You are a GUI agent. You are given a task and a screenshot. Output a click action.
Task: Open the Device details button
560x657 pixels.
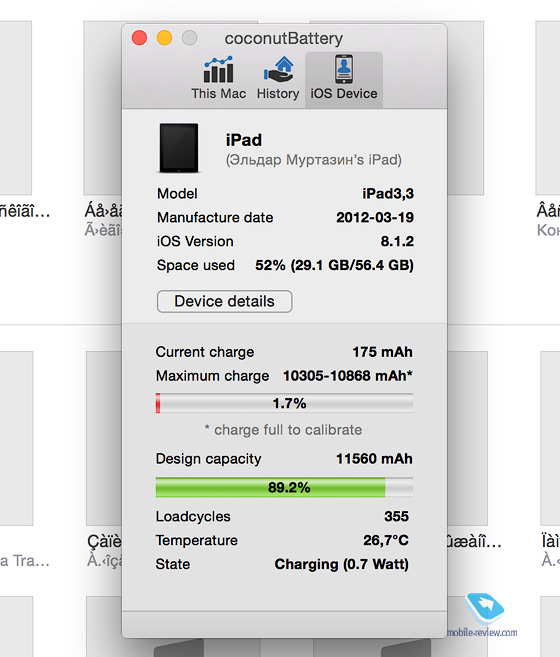point(225,301)
